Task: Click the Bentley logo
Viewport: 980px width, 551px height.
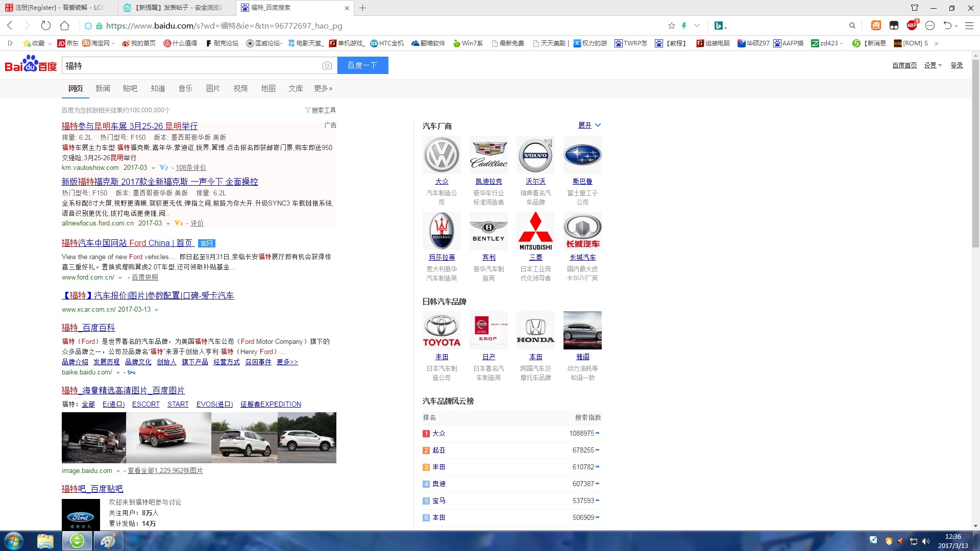Action: [489, 231]
